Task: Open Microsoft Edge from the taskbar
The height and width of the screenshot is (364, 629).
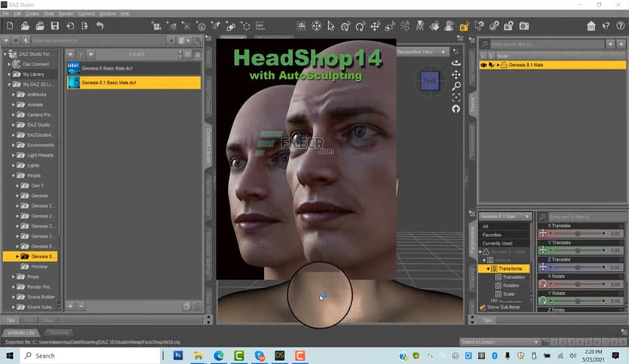Action: 219,356
